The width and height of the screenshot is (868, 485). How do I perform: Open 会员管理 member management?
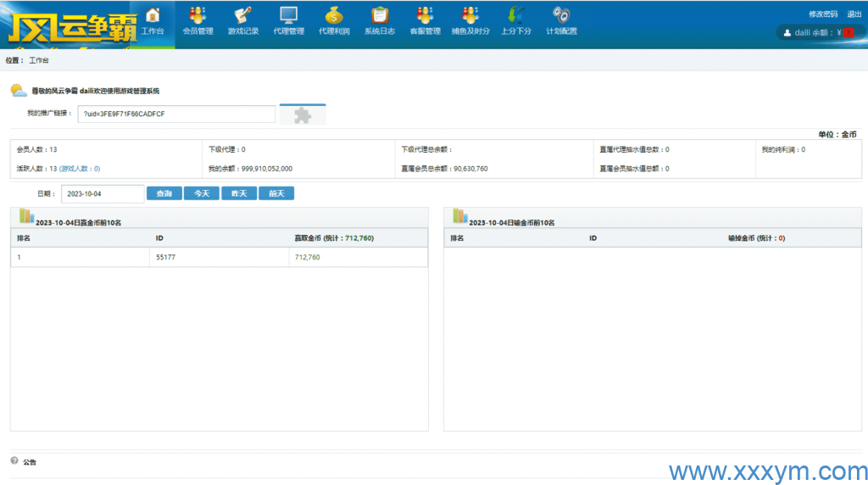pos(198,21)
